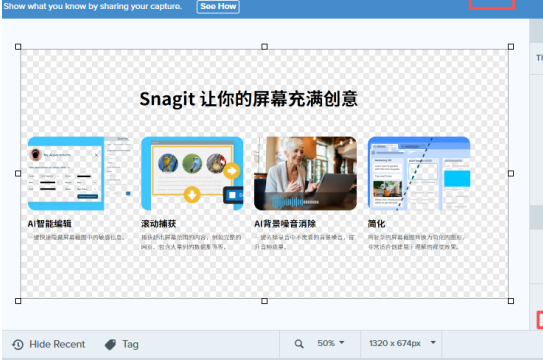Click the Tag label icon

coord(110,345)
